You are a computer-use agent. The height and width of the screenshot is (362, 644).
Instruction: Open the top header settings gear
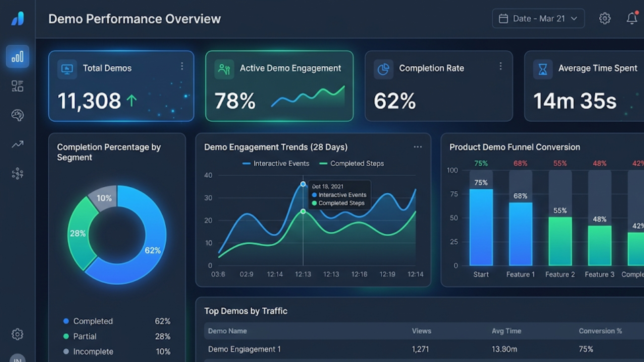click(605, 18)
